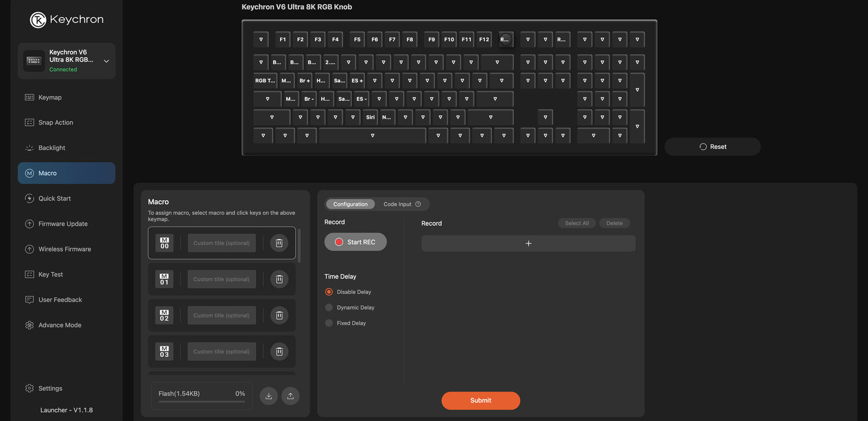Switch to the Code Input tab

398,204
